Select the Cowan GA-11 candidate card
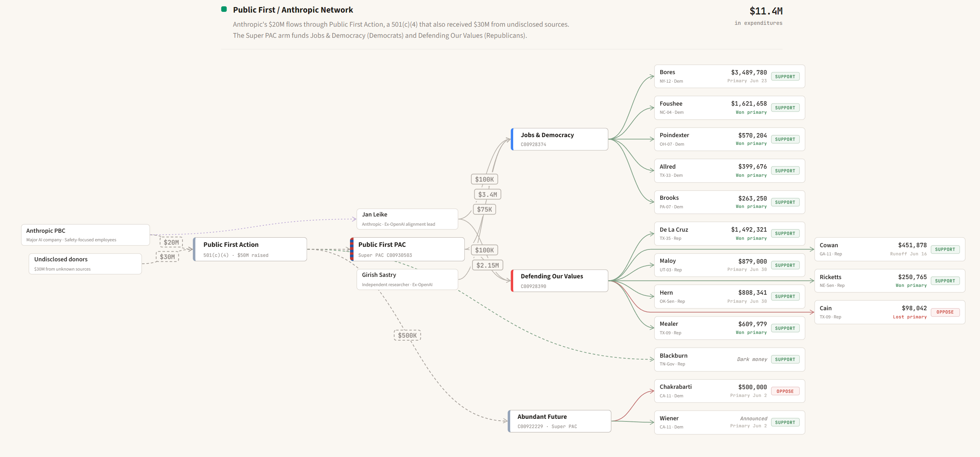Image resolution: width=980 pixels, height=457 pixels. pos(890,249)
